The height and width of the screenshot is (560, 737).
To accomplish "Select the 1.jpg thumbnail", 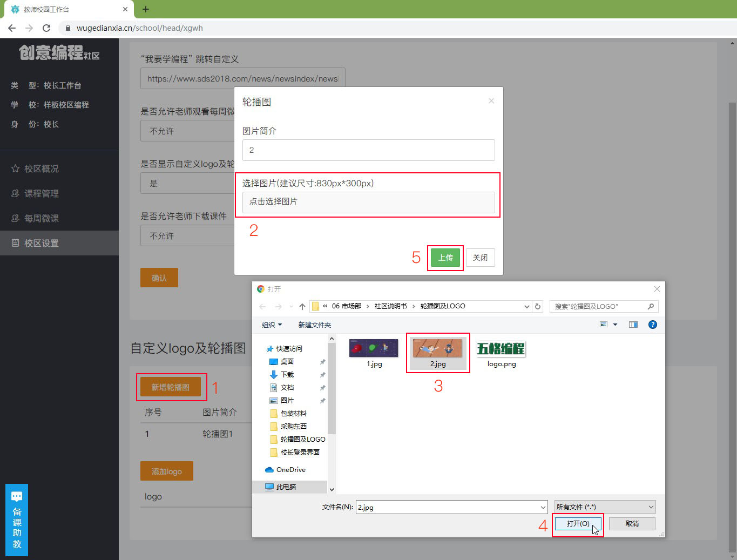I will pos(374,353).
